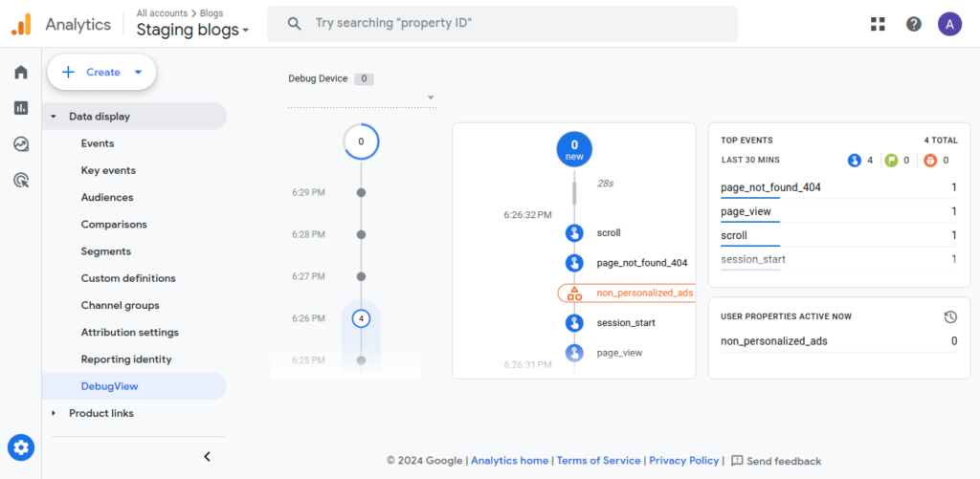Click scroll event label in seconds stream

(x=609, y=233)
